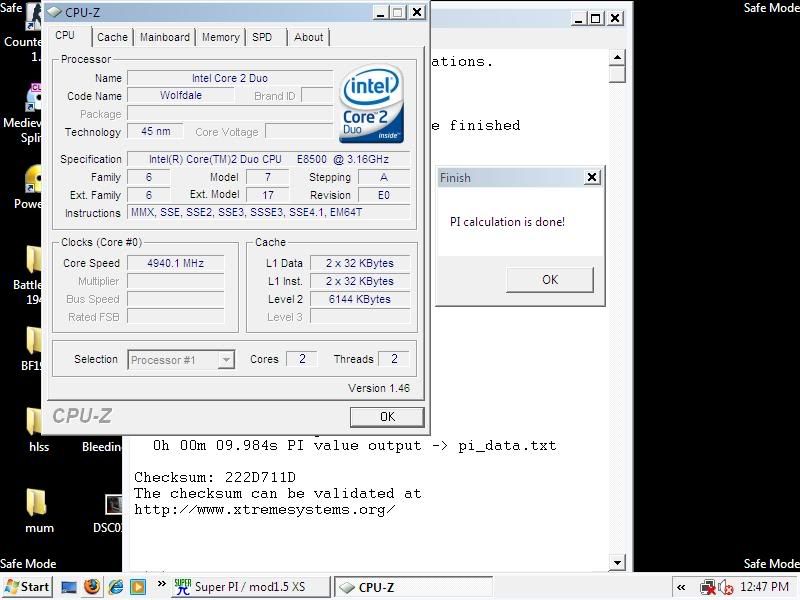The width and height of the screenshot is (800, 600).
Task: Click the Level 2 6144 KBytes field
Action: (360, 299)
